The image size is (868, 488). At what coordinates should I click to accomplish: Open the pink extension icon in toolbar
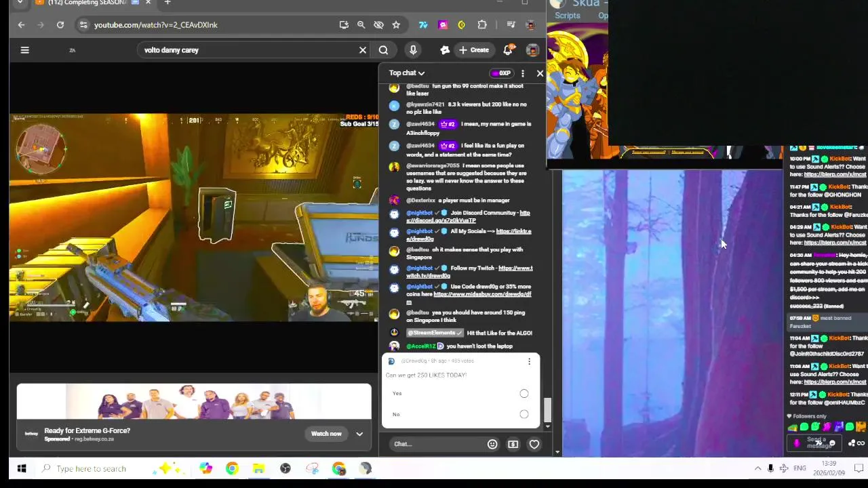click(443, 25)
